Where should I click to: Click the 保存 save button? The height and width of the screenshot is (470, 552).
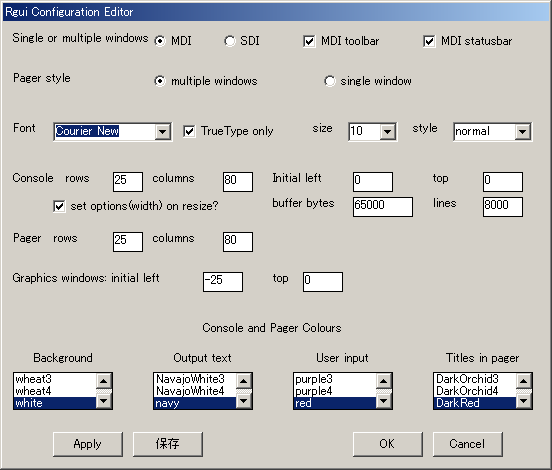[x=168, y=444]
